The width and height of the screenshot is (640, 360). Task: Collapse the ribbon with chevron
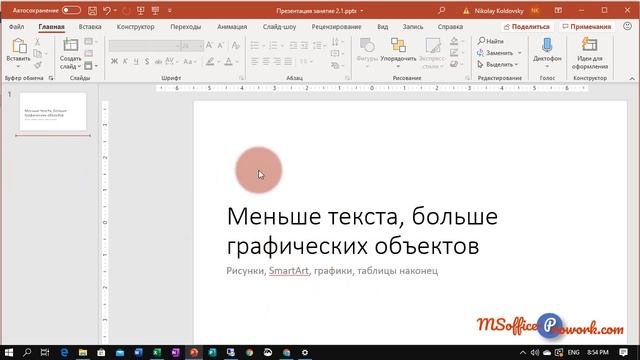coord(632,78)
